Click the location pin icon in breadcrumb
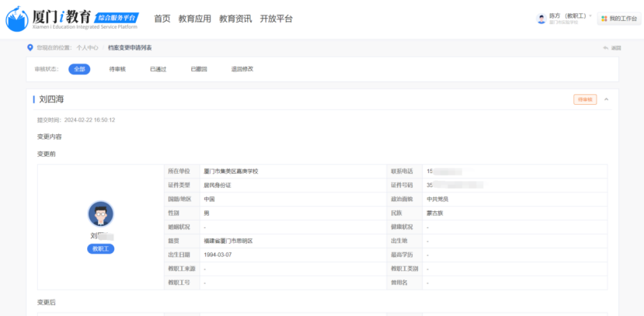This screenshot has height=316, width=644. point(30,47)
